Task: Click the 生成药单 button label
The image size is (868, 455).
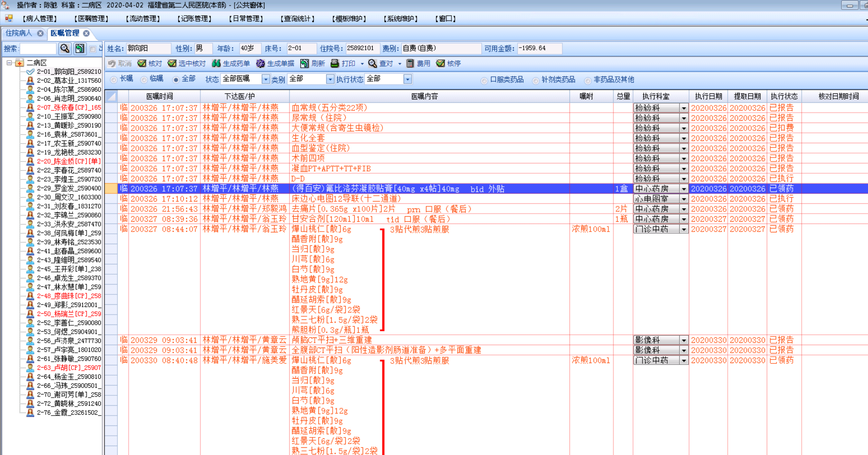Action: click(x=236, y=64)
